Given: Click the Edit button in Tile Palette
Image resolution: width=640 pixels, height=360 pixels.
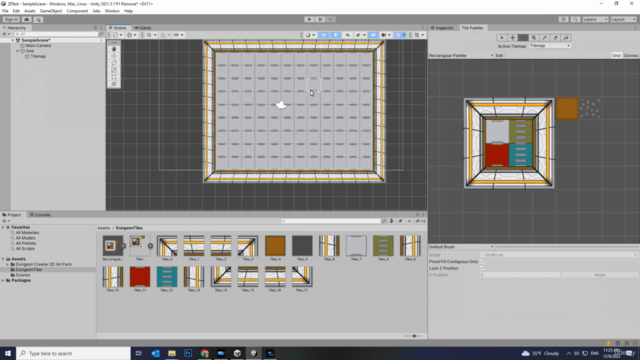Looking at the screenshot, I should point(499,56).
